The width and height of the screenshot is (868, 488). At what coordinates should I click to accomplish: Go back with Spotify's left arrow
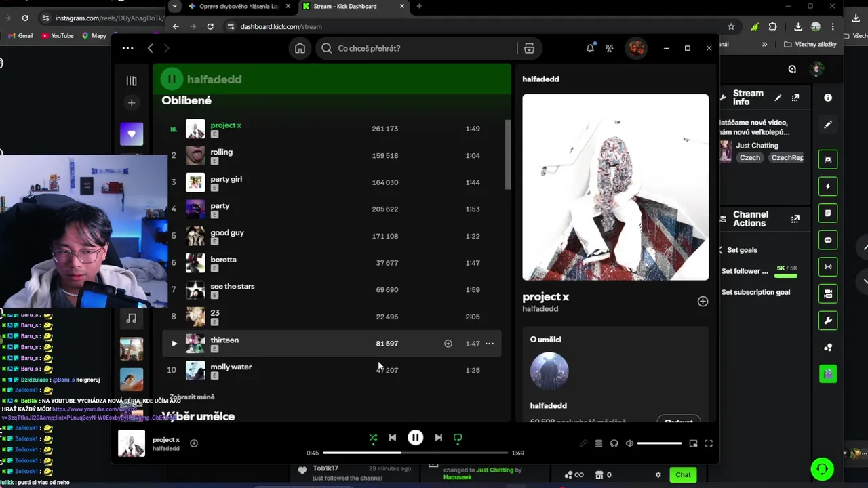(151, 48)
